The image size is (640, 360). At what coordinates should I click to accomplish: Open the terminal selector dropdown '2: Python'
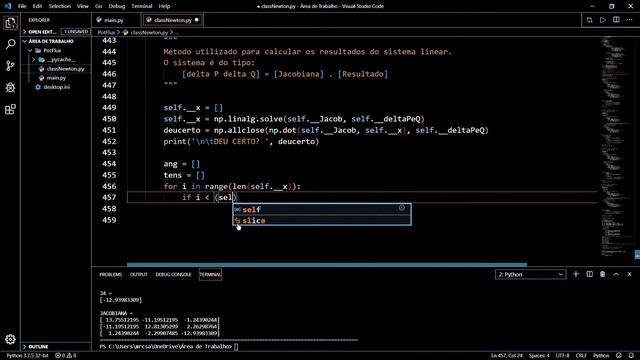[x=530, y=275]
